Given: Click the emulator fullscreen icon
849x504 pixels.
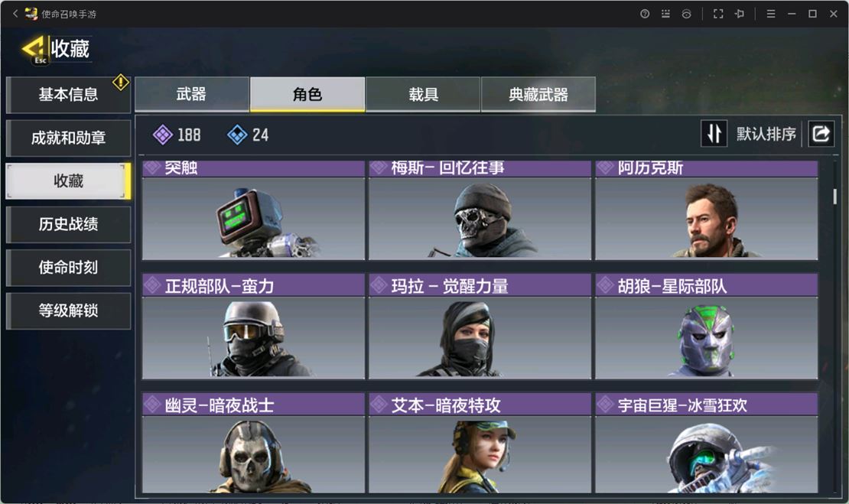Looking at the screenshot, I should [718, 14].
